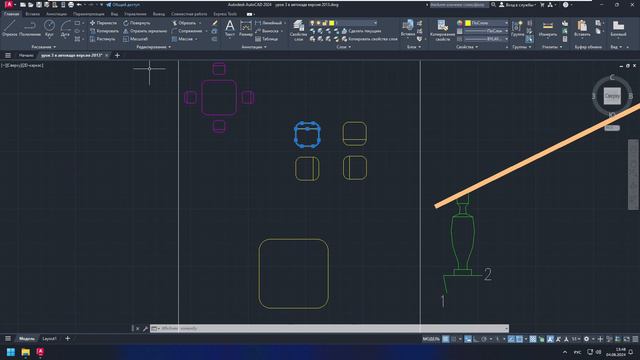This screenshot has height=360, width=640.
Task: Click the Erase pencil icon in Редактирование
Action: tap(214, 23)
